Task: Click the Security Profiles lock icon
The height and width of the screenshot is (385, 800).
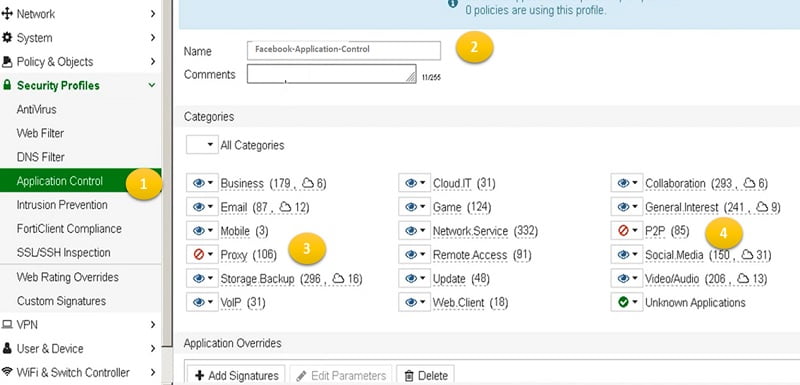Action: click(x=7, y=85)
